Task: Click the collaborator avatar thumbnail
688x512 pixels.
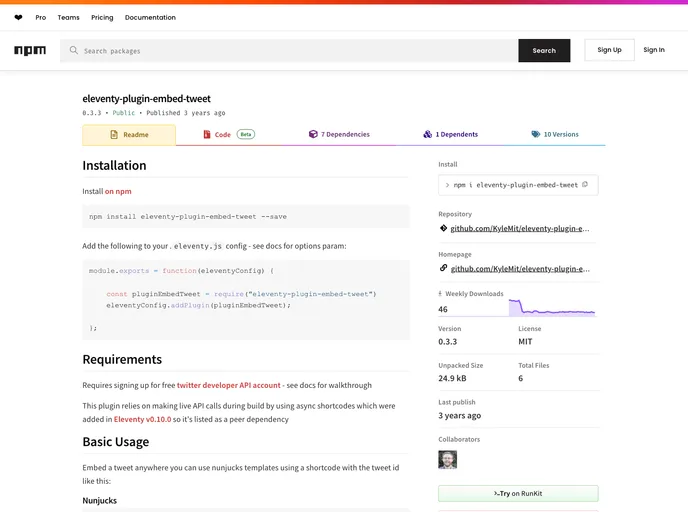Action: (x=448, y=460)
